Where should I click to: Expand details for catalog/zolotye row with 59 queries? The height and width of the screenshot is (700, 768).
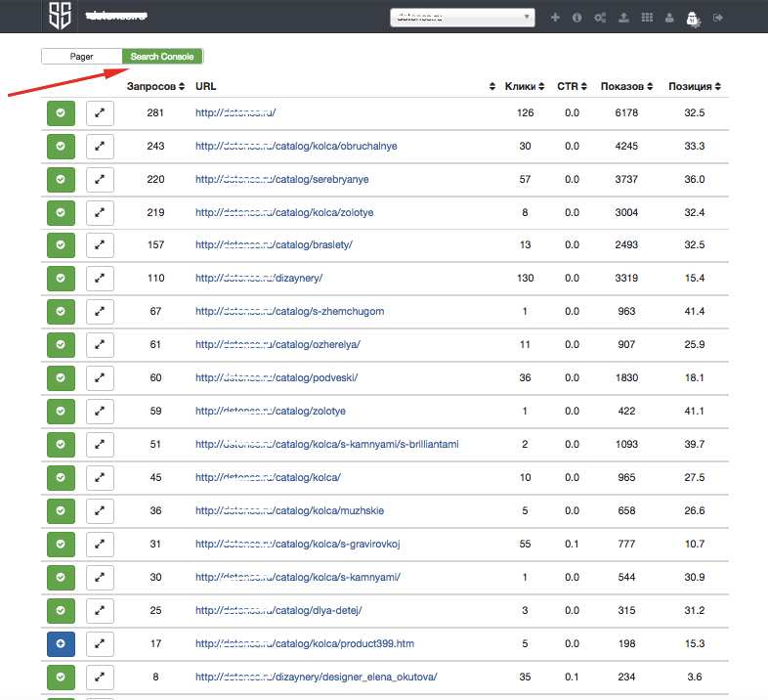click(100, 412)
